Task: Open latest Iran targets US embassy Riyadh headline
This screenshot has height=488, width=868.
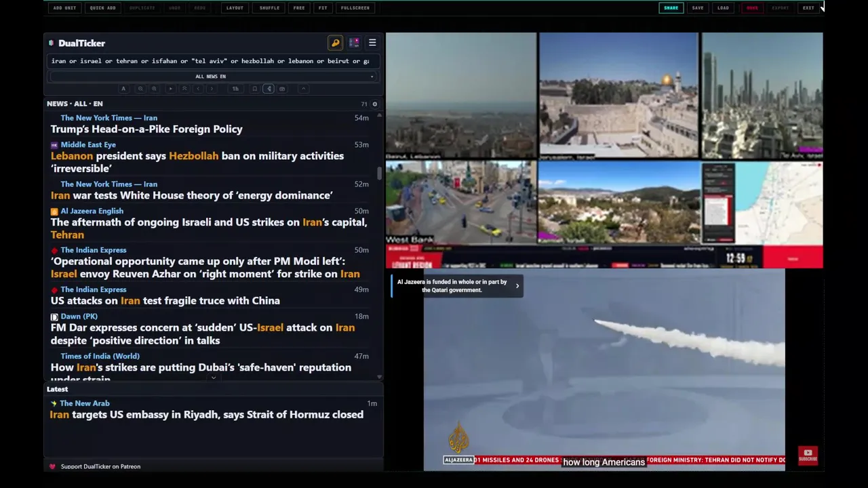Action: pyautogui.click(x=207, y=415)
